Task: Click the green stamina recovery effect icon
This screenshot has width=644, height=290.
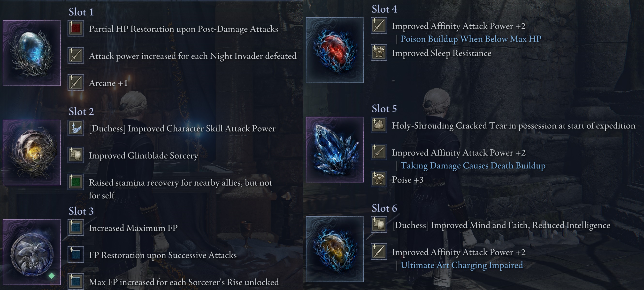Action: tap(76, 182)
